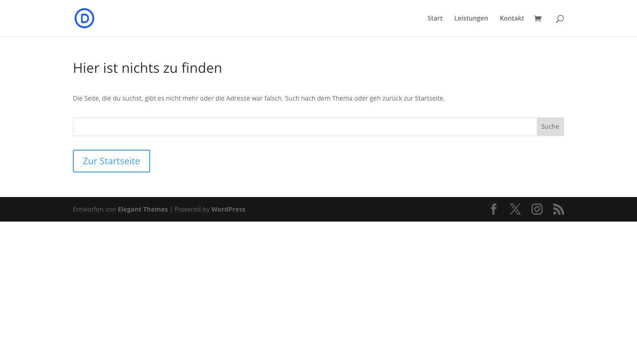
Task: Click the Divi logo in the header
Action: pyautogui.click(x=84, y=18)
